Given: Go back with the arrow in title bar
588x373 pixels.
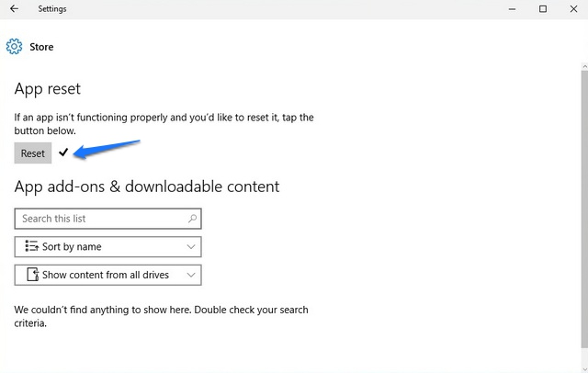Looking at the screenshot, I should [x=15, y=8].
